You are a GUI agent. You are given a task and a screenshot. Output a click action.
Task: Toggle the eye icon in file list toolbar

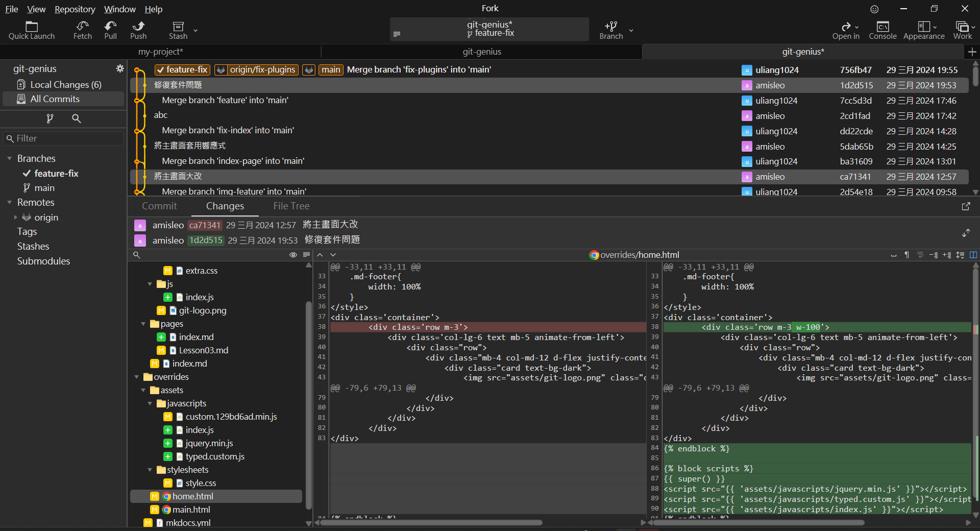click(x=293, y=255)
